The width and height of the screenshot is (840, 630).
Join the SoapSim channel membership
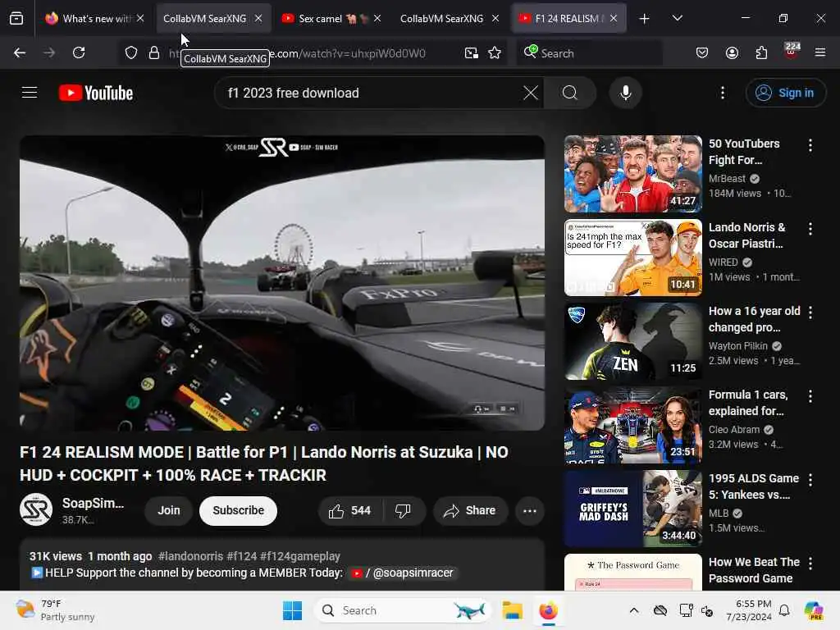(x=169, y=510)
